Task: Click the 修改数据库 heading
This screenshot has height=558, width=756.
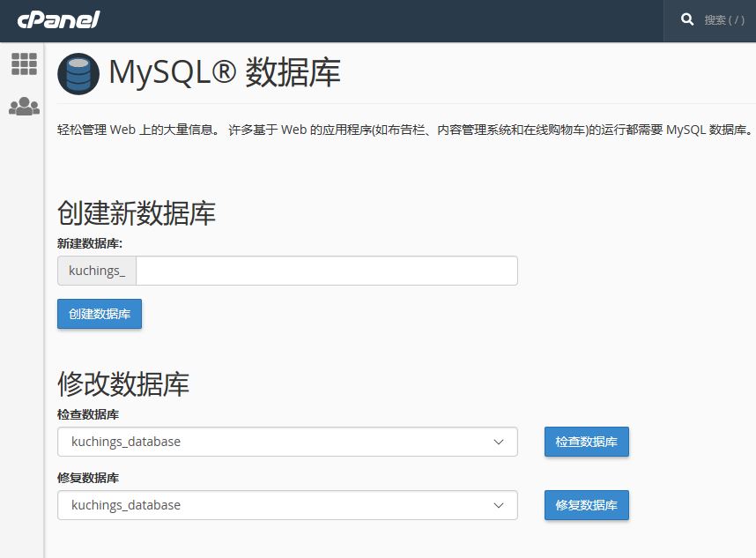Action: 123,383
